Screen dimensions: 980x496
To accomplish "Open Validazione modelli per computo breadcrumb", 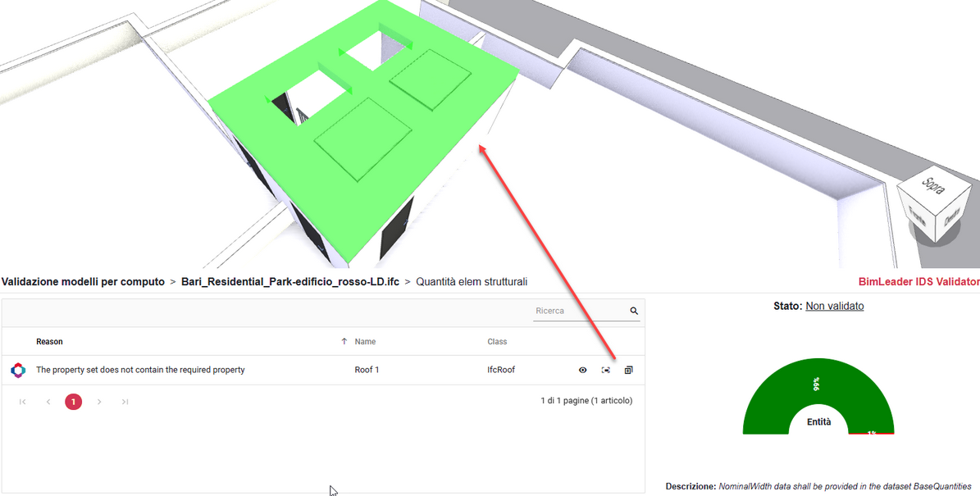I will pos(83,282).
